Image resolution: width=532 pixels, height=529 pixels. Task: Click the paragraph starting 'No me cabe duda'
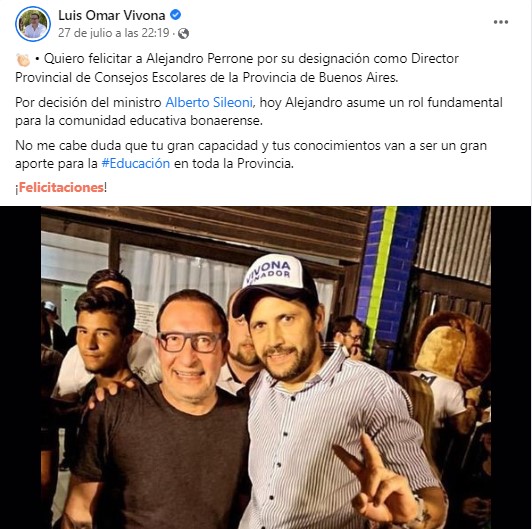(x=251, y=154)
